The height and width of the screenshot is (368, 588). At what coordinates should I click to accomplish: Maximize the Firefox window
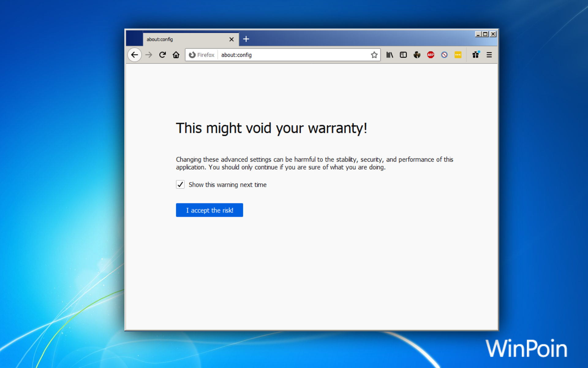tap(485, 34)
